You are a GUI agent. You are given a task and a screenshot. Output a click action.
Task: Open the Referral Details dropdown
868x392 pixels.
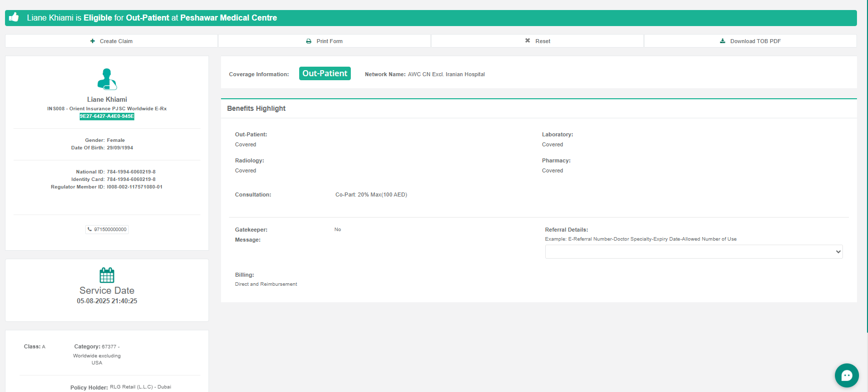point(694,252)
